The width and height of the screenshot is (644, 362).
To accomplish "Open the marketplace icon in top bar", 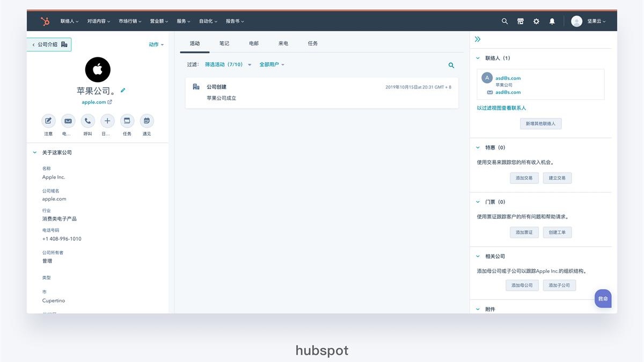I will click(x=520, y=21).
